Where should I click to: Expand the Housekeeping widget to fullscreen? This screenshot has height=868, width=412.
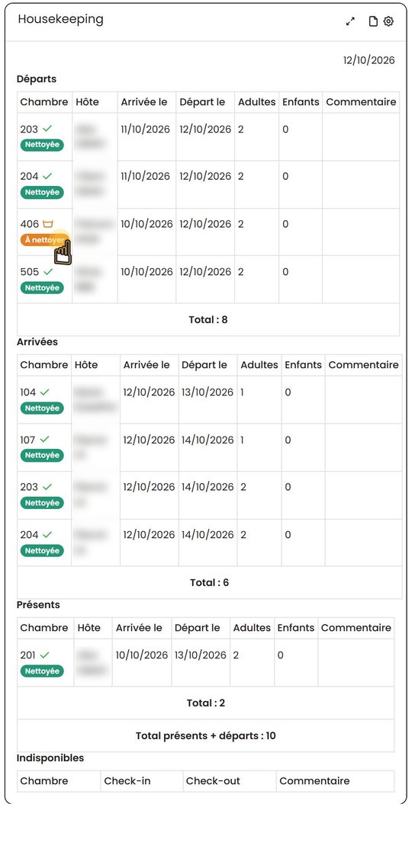(x=350, y=21)
